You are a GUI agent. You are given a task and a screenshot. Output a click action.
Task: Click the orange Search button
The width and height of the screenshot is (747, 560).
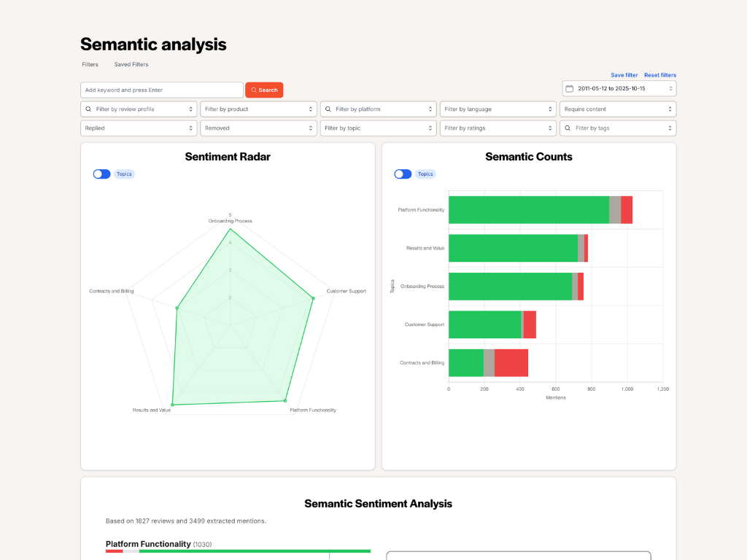[x=264, y=90]
